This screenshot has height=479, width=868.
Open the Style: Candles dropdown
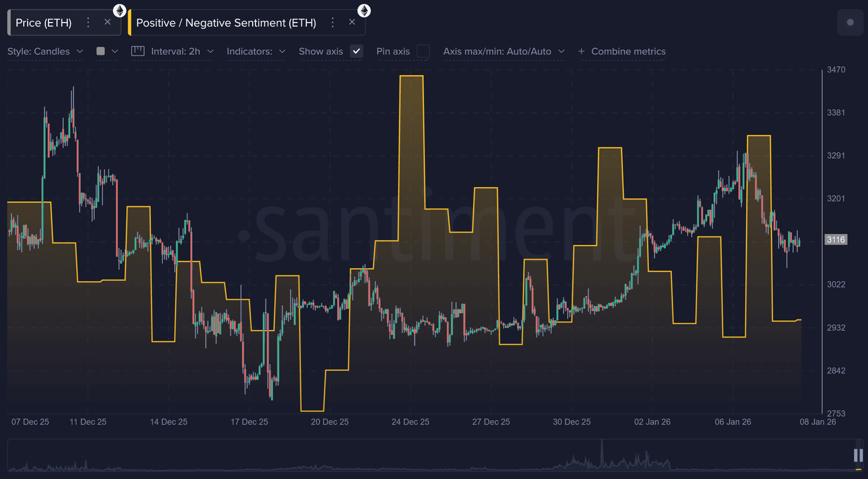[45, 51]
